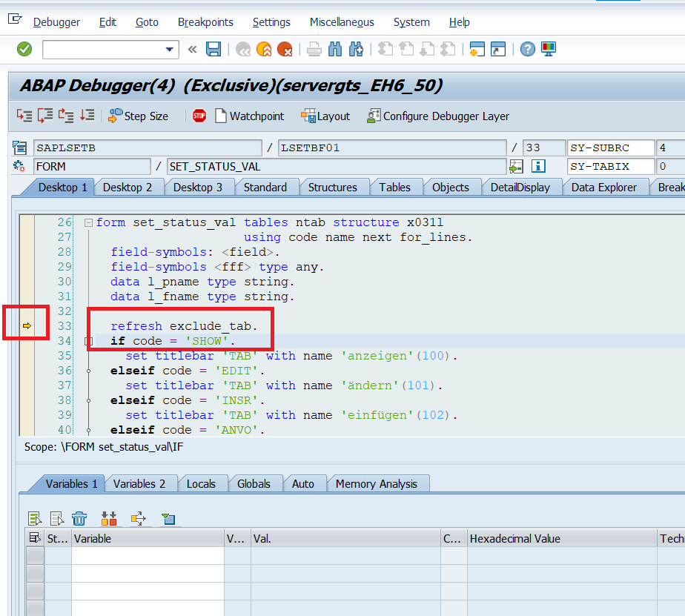Click the Stop breakpoint icon

(x=199, y=116)
